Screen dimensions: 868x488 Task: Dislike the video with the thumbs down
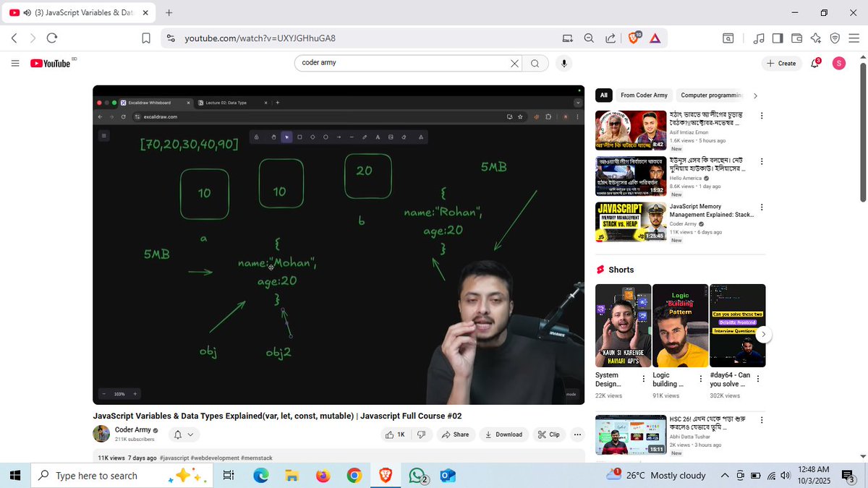click(422, 435)
